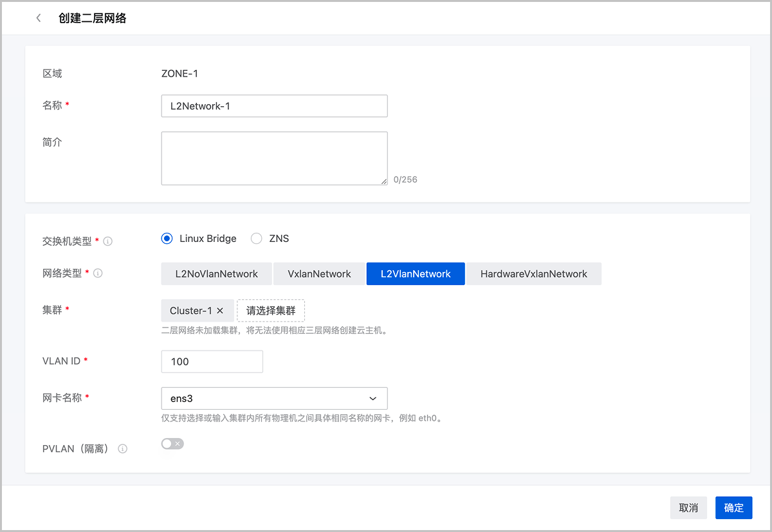Click the 请选择集群 cluster selector

tap(271, 310)
